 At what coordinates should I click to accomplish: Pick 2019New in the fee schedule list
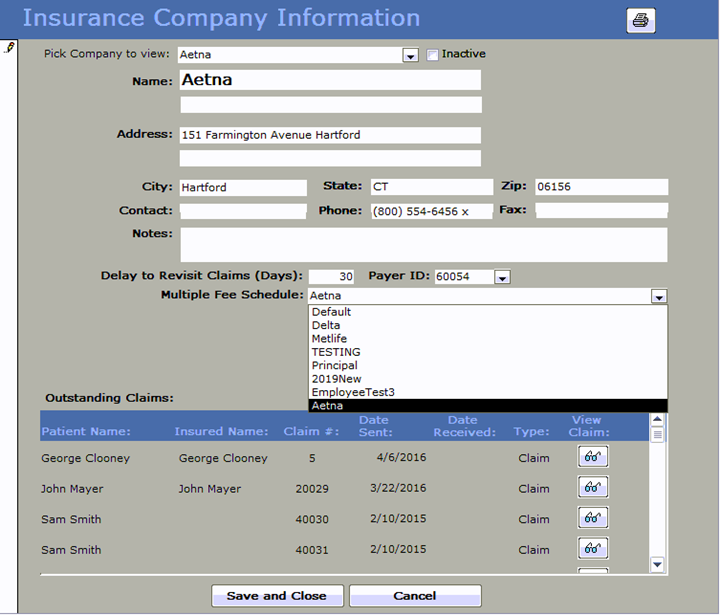335,379
